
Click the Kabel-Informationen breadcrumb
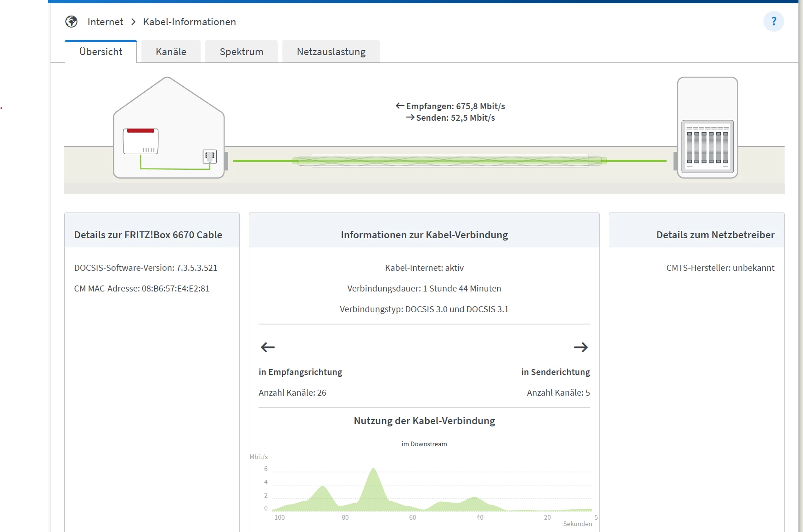click(x=190, y=22)
